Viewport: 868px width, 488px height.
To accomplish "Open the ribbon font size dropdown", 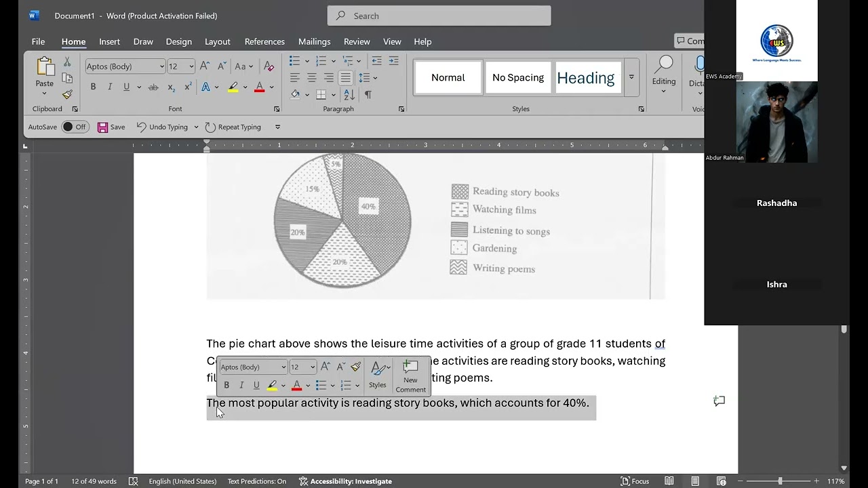I will pyautogui.click(x=191, y=66).
